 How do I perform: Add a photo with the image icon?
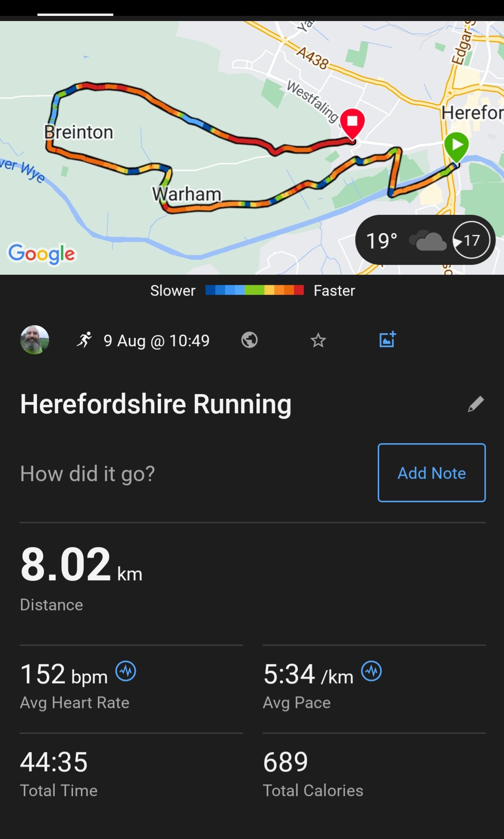tap(387, 339)
